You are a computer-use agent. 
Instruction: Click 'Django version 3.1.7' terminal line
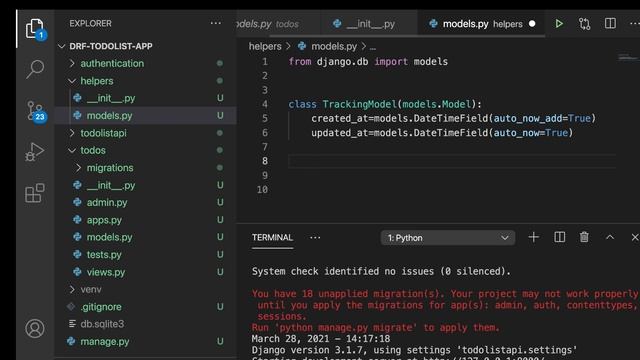[x=414, y=350]
